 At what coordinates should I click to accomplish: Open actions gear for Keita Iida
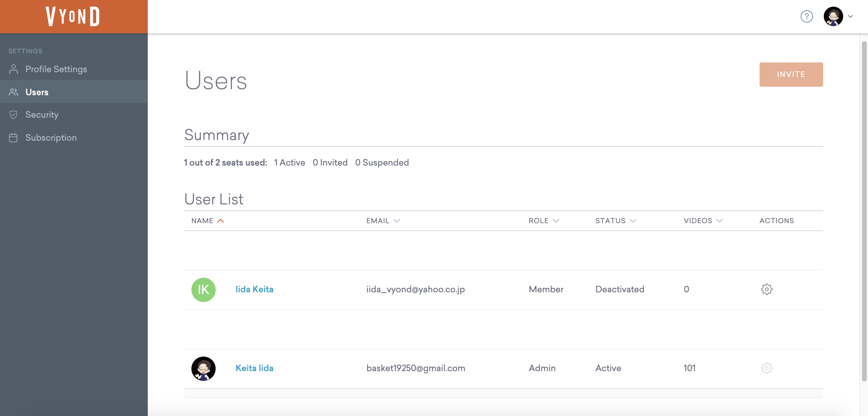(767, 368)
